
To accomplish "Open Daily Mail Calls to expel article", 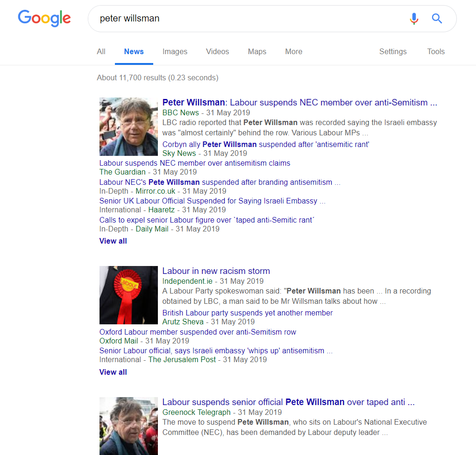I will (x=207, y=220).
